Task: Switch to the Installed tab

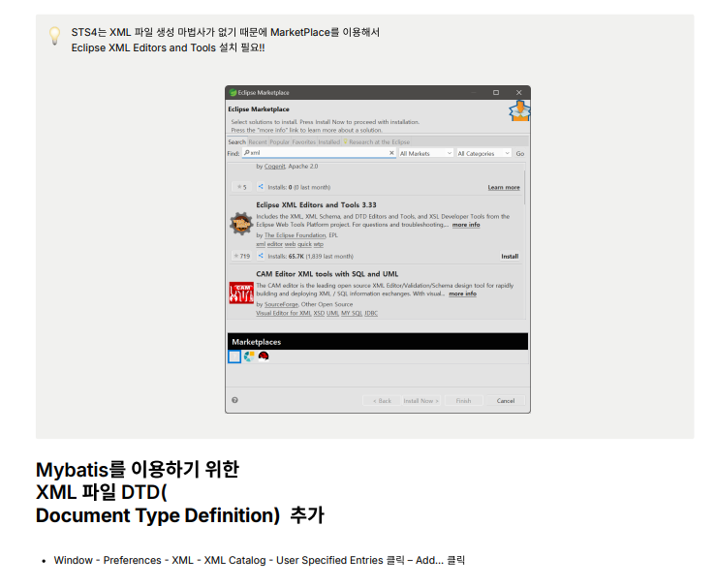Action: tap(329, 142)
